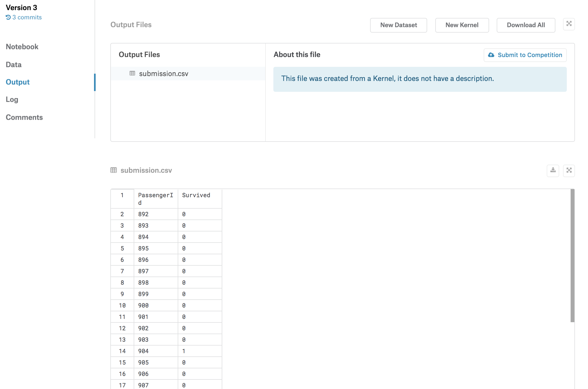Click the New Kernel button
The image size is (588, 389).
(462, 25)
